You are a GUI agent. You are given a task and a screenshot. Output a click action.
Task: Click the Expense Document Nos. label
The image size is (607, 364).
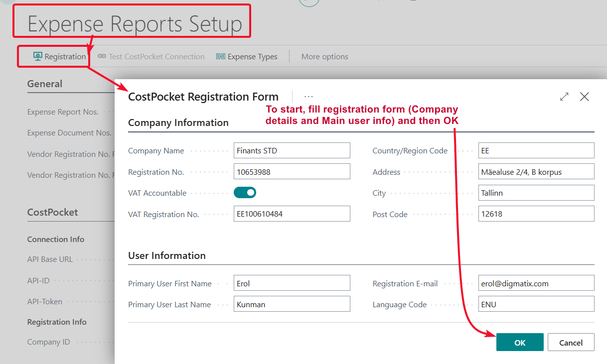tap(69, 132)
